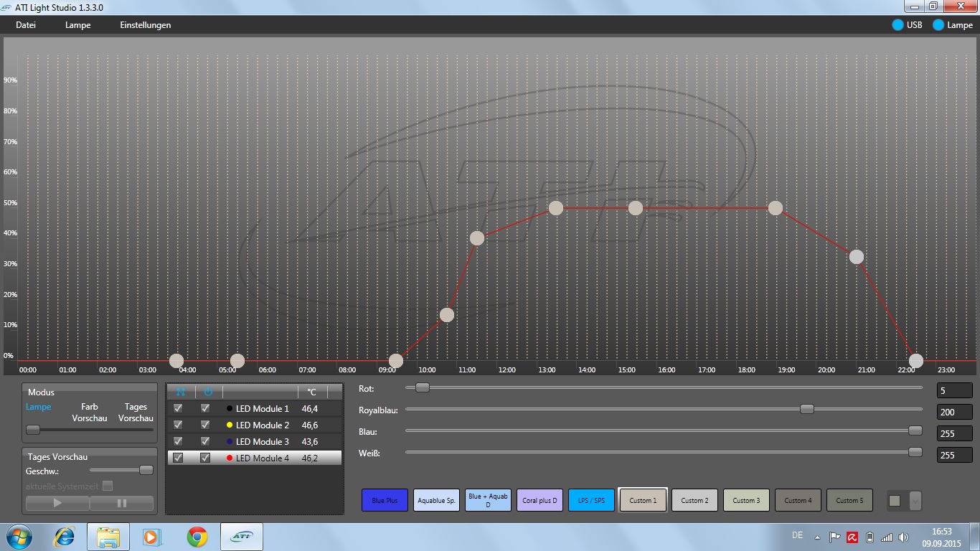Select the curve point at 50% near 13:00

click(555, 208)
